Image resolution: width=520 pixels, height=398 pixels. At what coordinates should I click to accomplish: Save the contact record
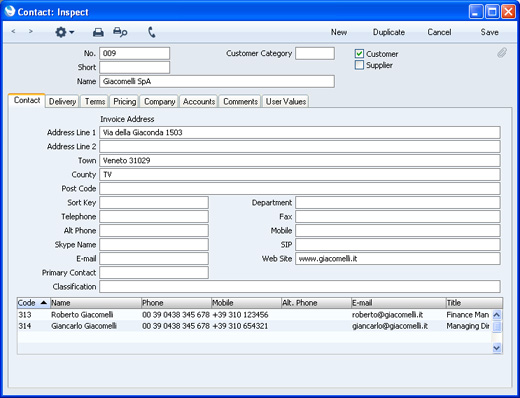coord(489,32)
